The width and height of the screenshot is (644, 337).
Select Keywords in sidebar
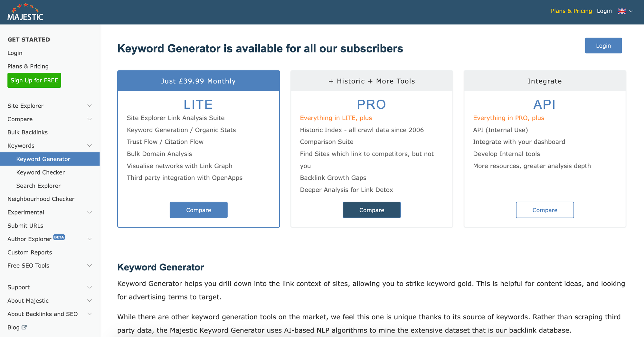pos(21,146)
